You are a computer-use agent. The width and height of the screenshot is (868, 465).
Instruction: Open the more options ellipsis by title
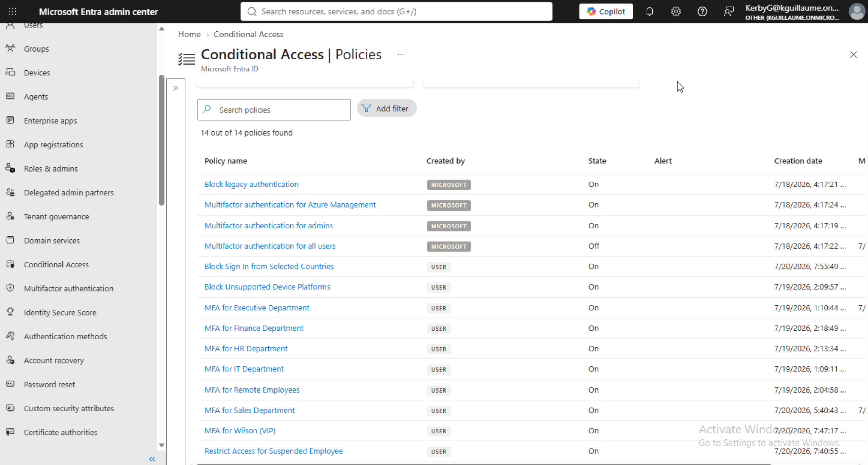(401, 54)
